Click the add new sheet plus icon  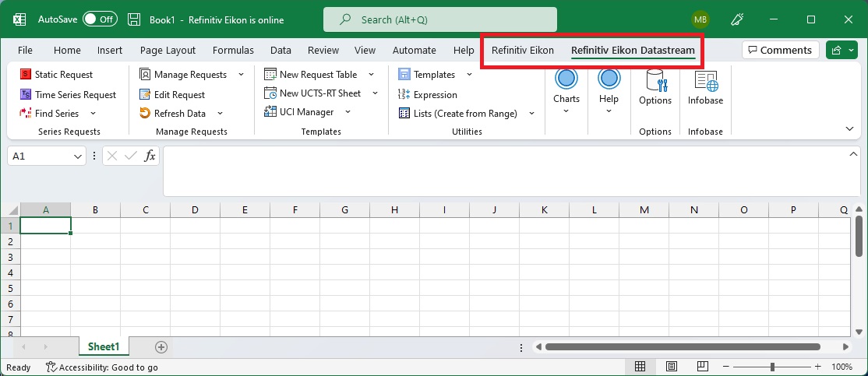(161, 347)
